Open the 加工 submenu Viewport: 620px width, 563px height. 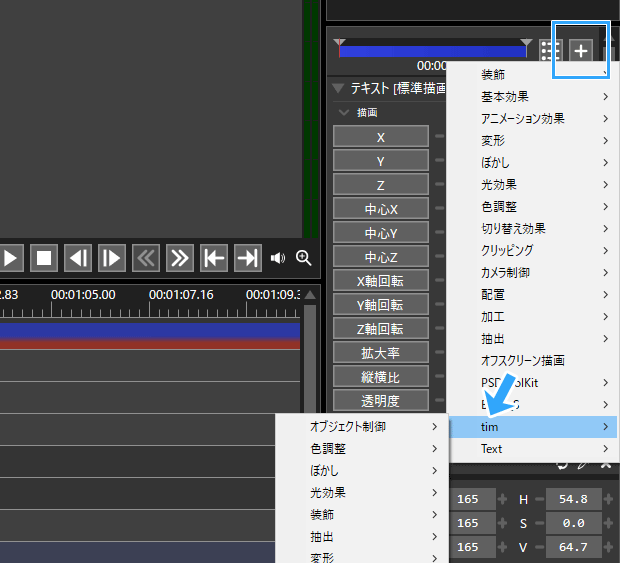pyautogui.click(x=533, y=317)
